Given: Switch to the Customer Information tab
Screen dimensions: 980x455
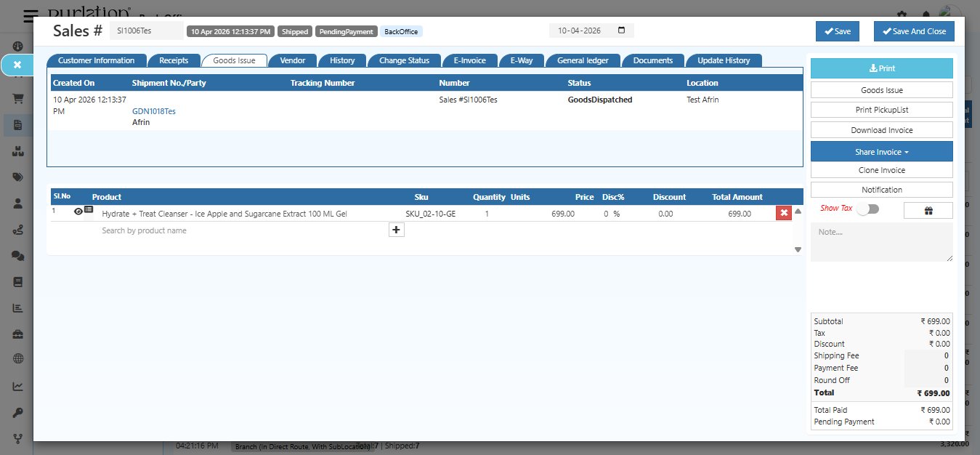Looking at the screenshot, I should (x=95, y=60).
